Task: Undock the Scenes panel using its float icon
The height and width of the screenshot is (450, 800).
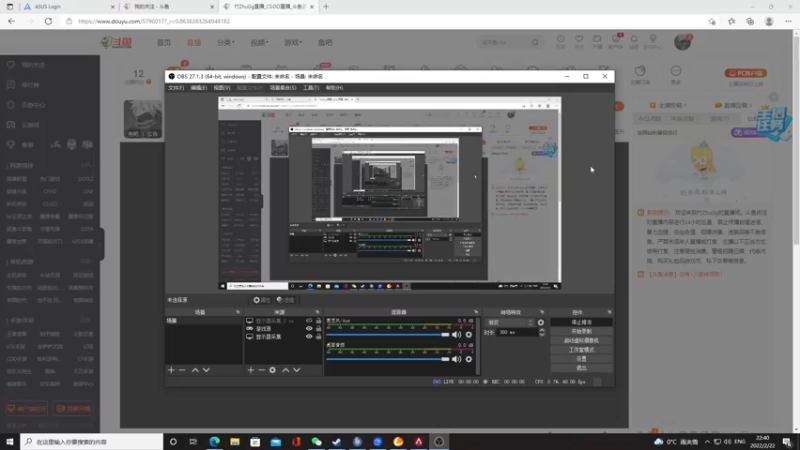Action: pyautogui.click(x=238, y=312)
